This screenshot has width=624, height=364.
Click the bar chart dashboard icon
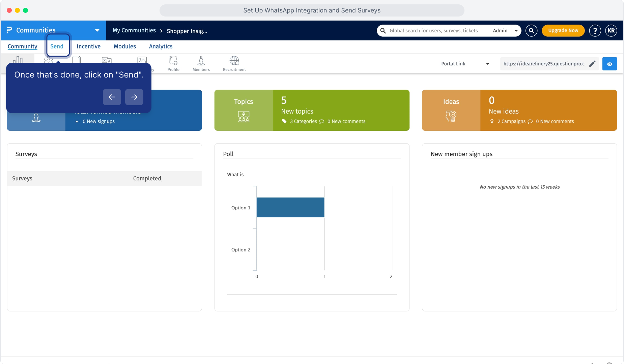coord(18,60)
